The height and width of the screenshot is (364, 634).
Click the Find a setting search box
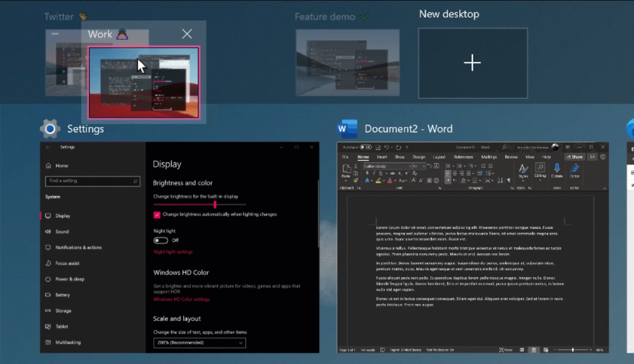(x=93, y=181)
